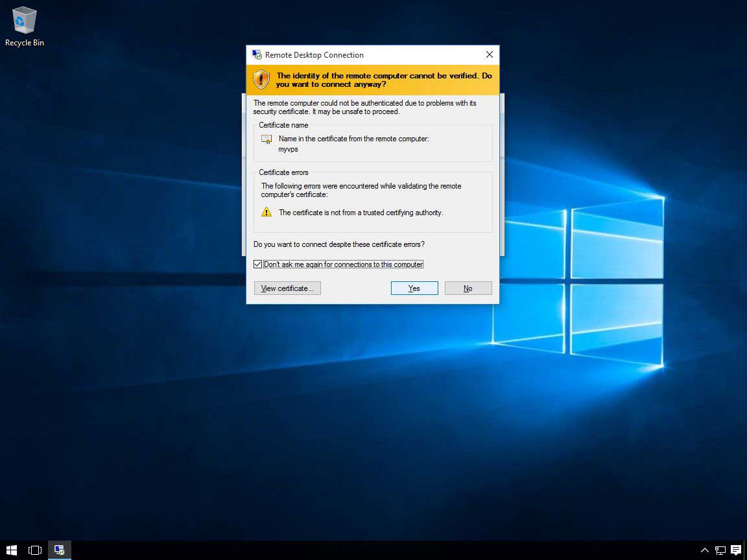This screenshot has width=747, height=560.
Task: Show hidden system tray icons
Action: click(x=705, y=550)
